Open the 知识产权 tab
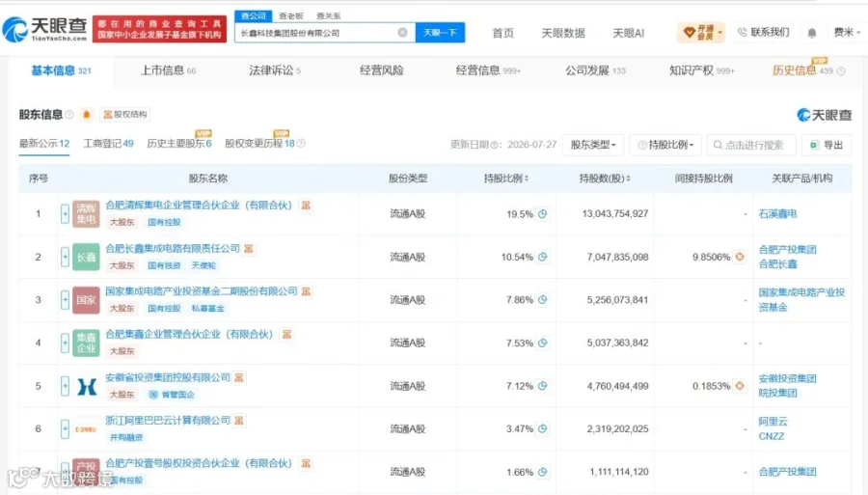Viewport: 868px width, 495px height. click(x=701, y=70)
